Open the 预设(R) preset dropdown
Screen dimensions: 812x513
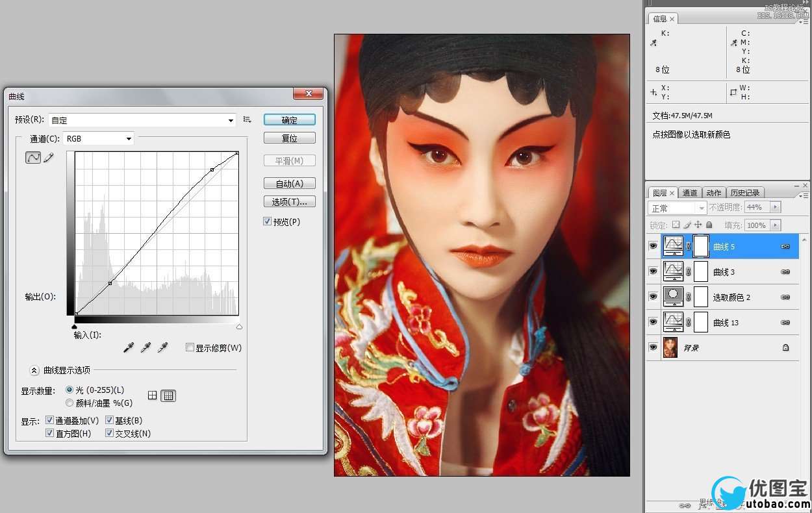point(142,120)
